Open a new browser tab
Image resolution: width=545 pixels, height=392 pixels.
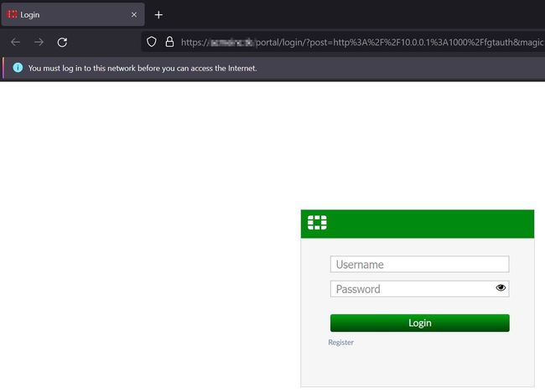point(158,15)
